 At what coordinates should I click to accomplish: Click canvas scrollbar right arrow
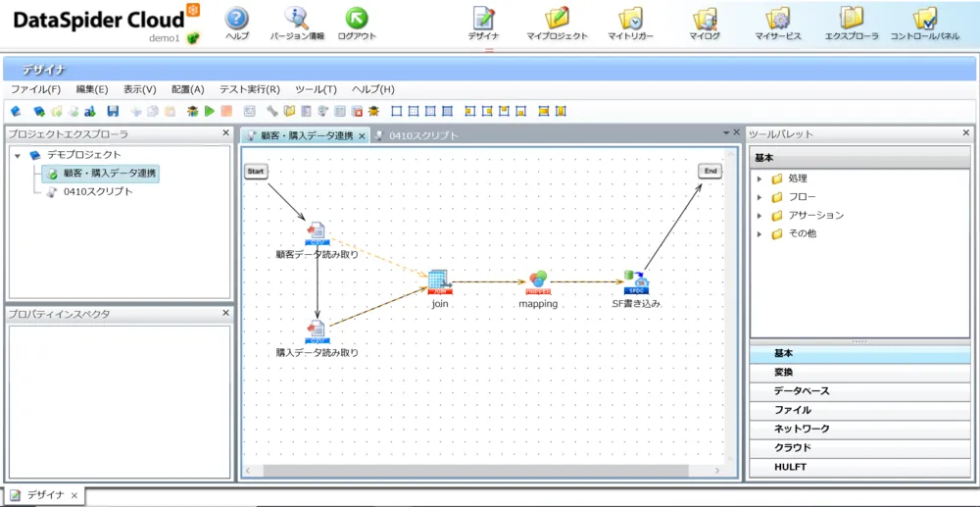click(x=717, y=470)
